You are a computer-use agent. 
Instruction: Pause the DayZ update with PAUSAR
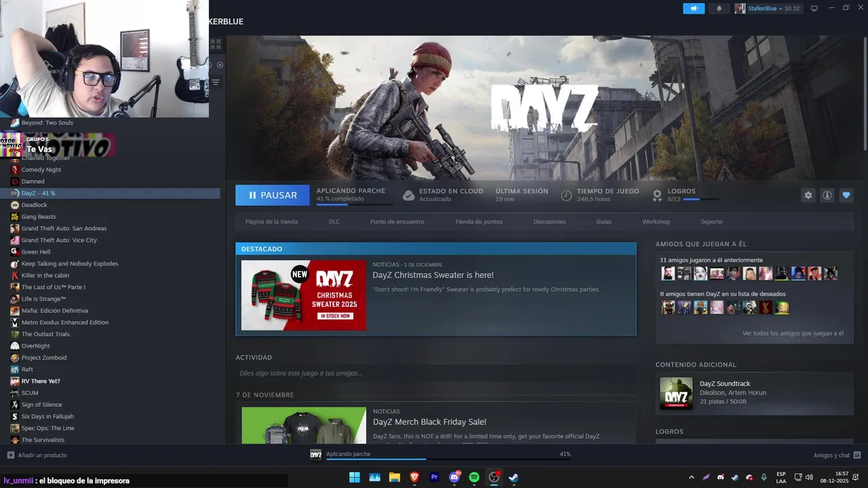pos(273,195)
